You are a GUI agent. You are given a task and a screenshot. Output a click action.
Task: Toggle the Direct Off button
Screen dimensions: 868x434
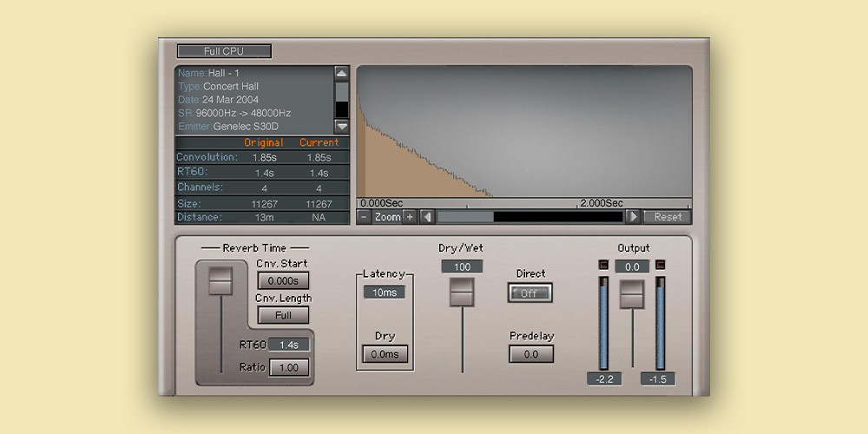click(x=529, y=293)
